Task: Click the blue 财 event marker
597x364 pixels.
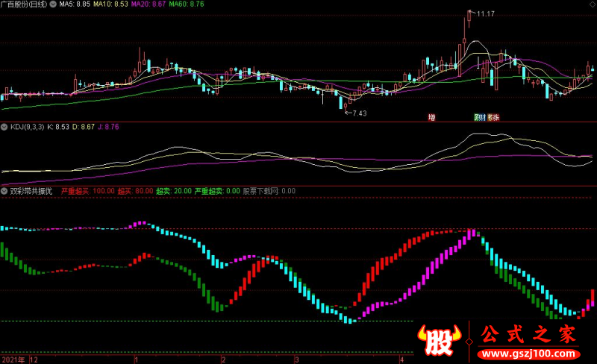Action: pos(483,117)
